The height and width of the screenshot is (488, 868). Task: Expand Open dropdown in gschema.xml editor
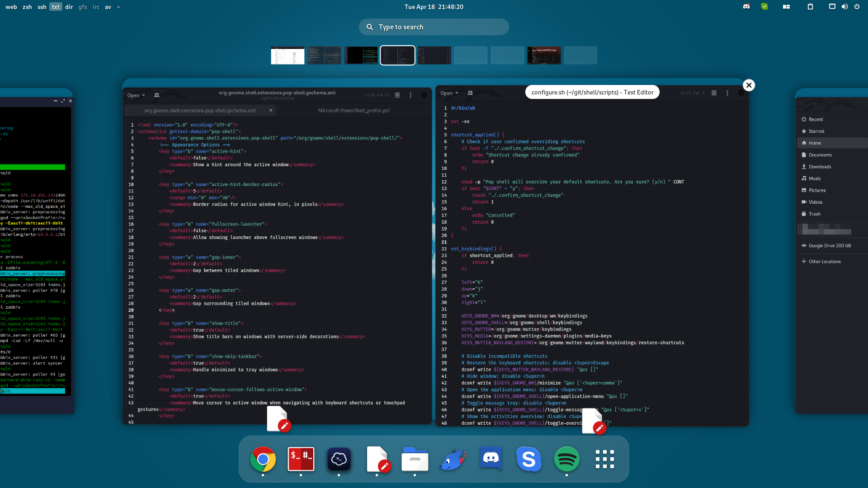[x=136, y=95]
